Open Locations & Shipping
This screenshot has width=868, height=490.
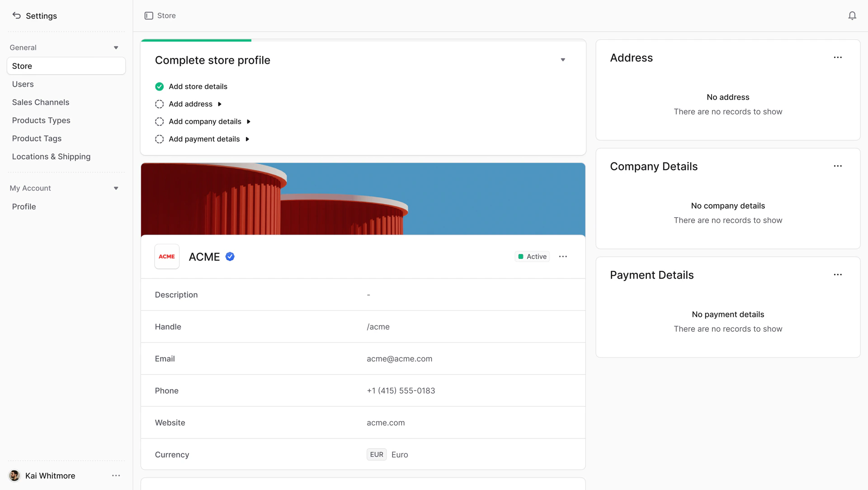[x=66, y=157]
